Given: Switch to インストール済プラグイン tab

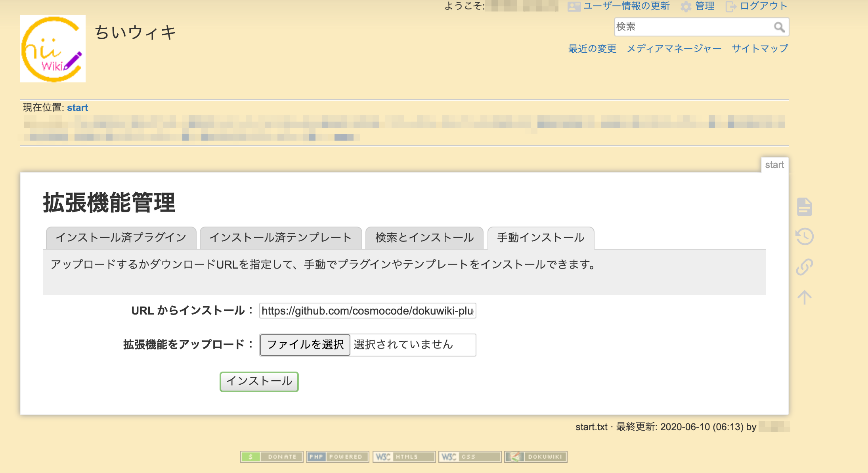Looking at the screenshot, I should pos(121,237).
